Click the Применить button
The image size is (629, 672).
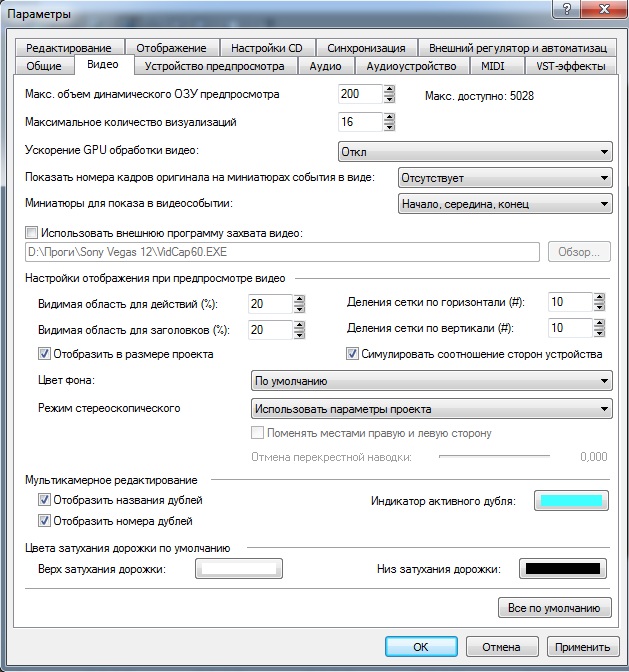(583, 646)
